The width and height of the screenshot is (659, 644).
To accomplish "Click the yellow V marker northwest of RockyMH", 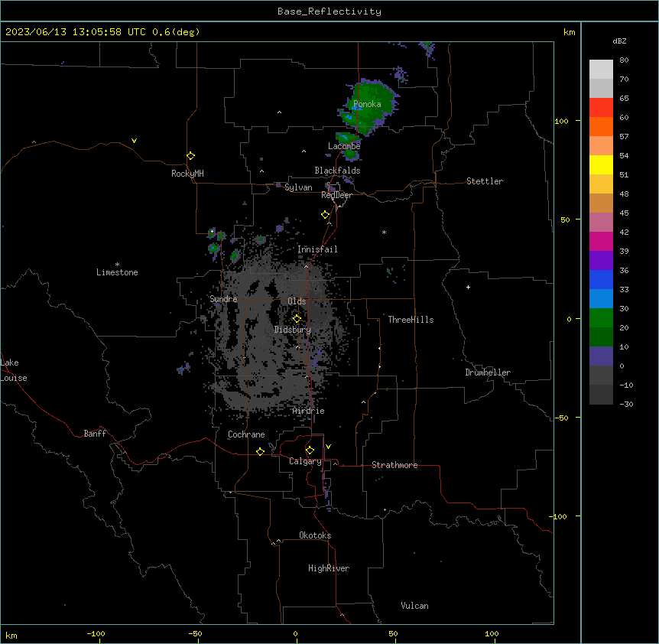I will pyautogui.click(x=134, y=141).
